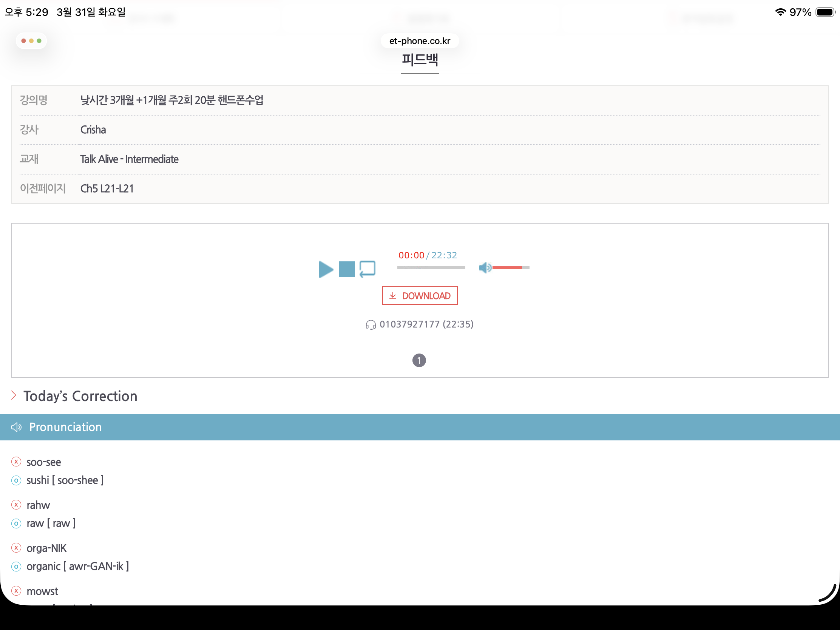Click the Pronunciation speaker icon
Screen dimensions: 840x630
pyautogui.click(x=16, y=427)
